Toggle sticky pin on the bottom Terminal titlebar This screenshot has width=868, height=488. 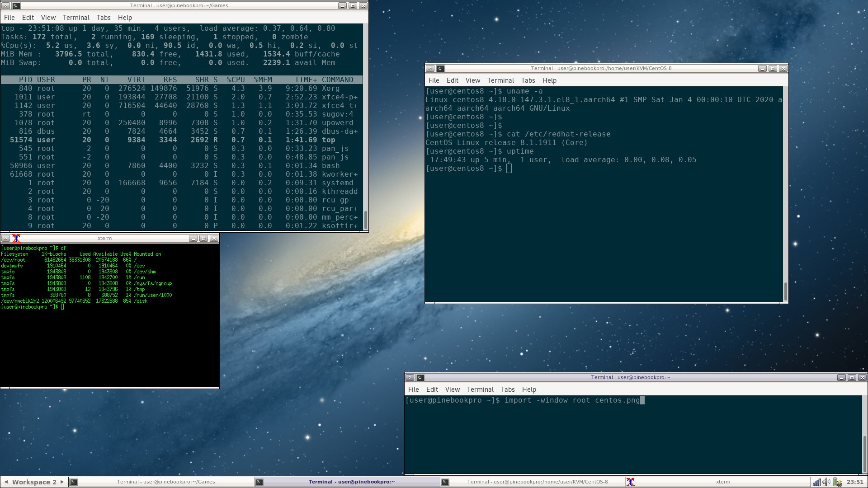tap(410, 377)
